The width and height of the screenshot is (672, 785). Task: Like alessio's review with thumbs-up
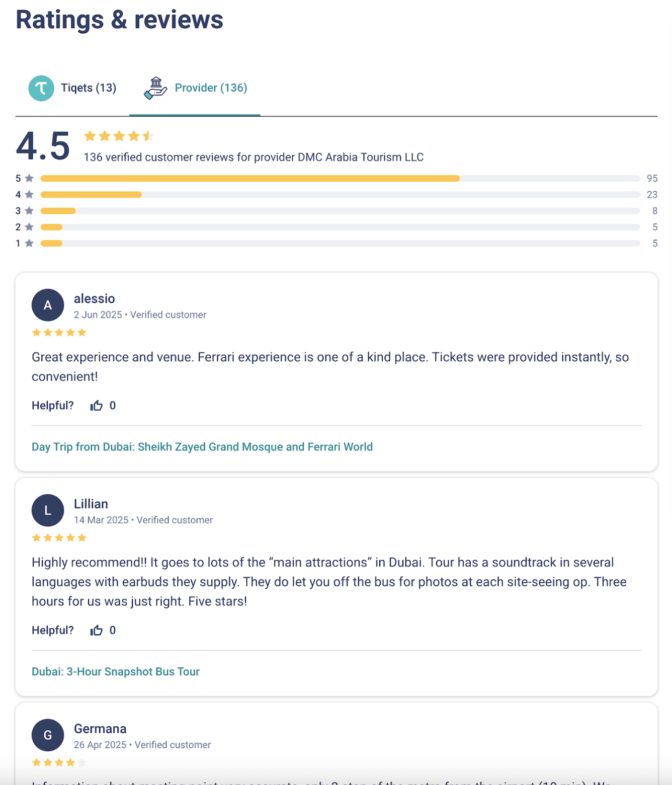pyautogui.click(x=97, y=406)
